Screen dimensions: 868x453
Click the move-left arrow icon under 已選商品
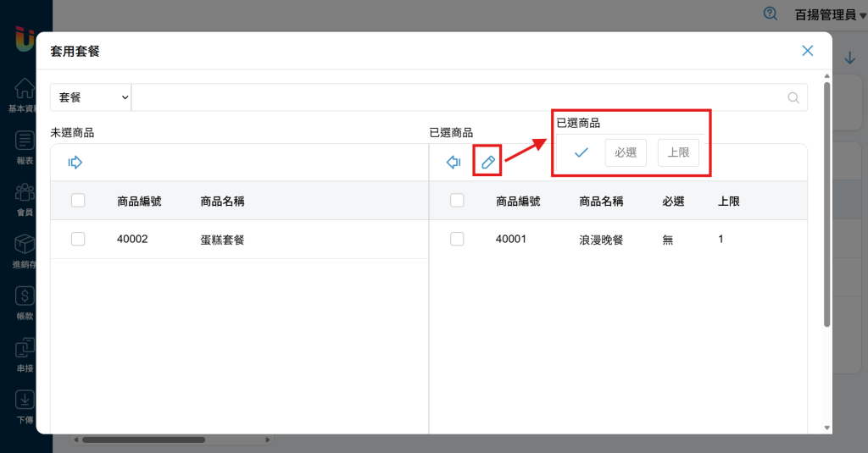[x=453, y=162]
